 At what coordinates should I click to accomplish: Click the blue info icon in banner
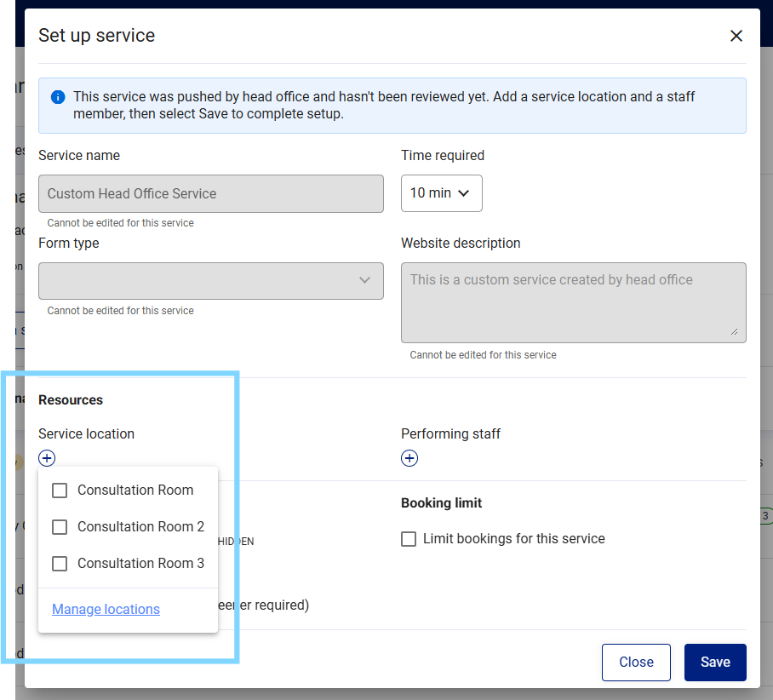[58, 97]
